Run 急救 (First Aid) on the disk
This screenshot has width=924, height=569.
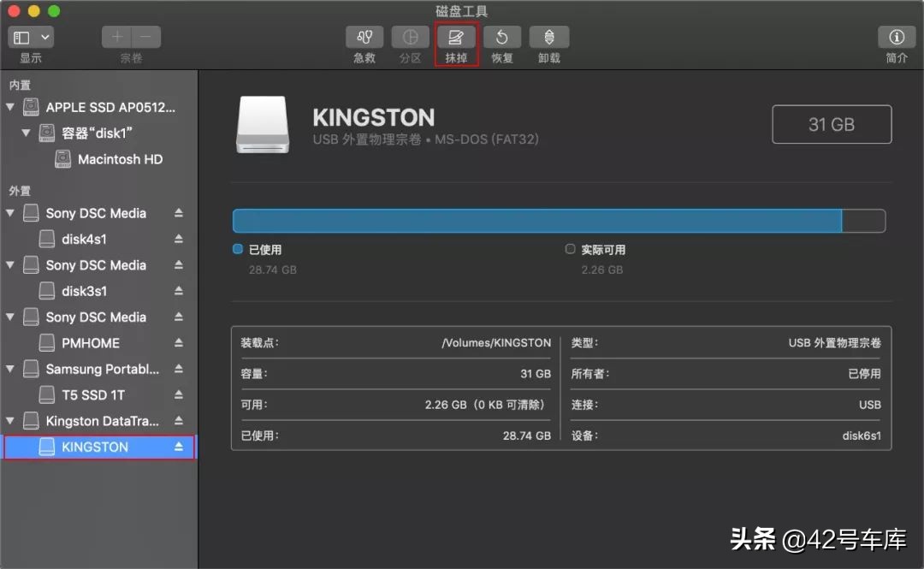(x=364, y=38)
